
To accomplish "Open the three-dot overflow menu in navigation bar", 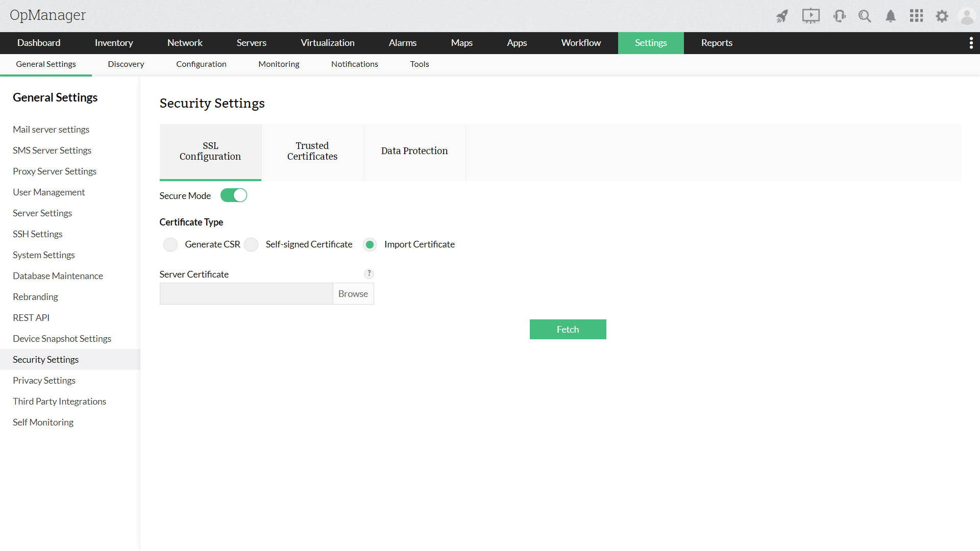I will [x=971, y=43].
